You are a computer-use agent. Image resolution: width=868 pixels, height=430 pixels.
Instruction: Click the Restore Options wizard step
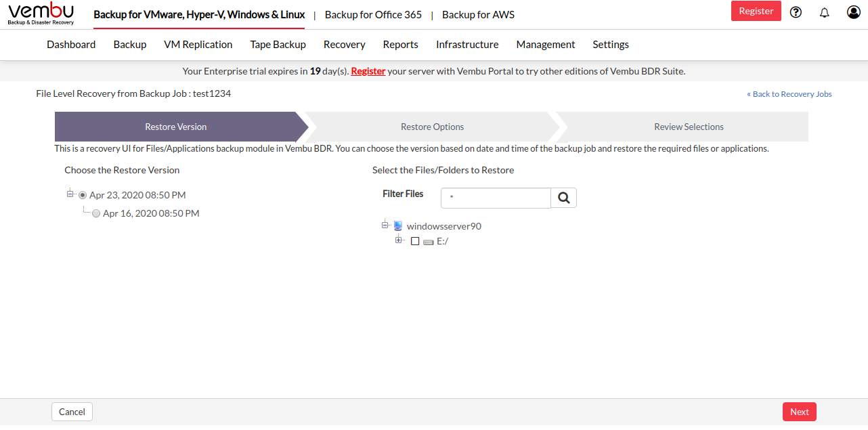pyautogui.click(x=433, y=127)
